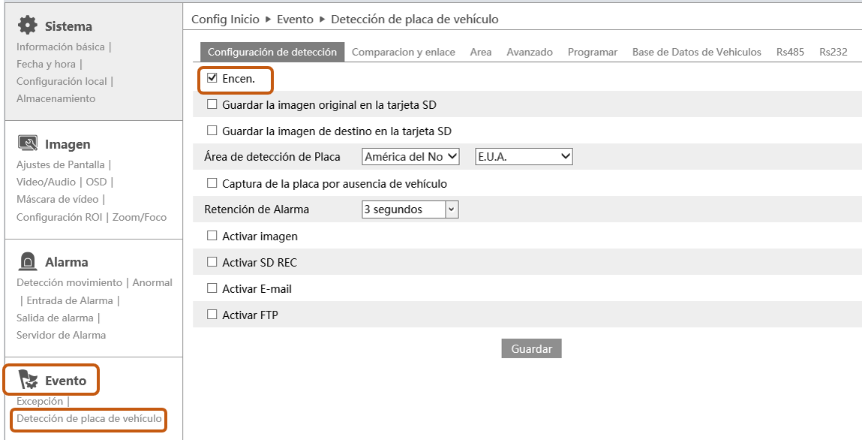This screenshot has height=440, width=868.
Task: Open the Detección movimiento link
Action: pyautogui.click(x=69, y=282)
